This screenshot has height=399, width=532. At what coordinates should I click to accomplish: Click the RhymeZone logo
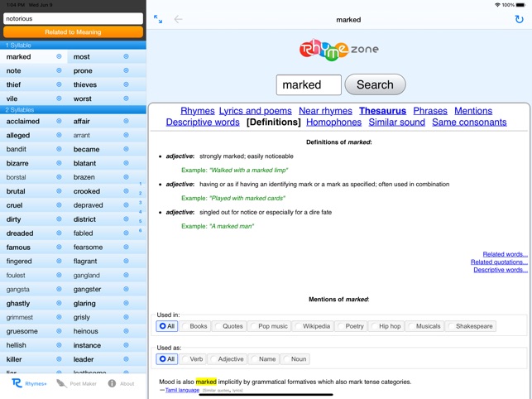[x=338, y=50]
